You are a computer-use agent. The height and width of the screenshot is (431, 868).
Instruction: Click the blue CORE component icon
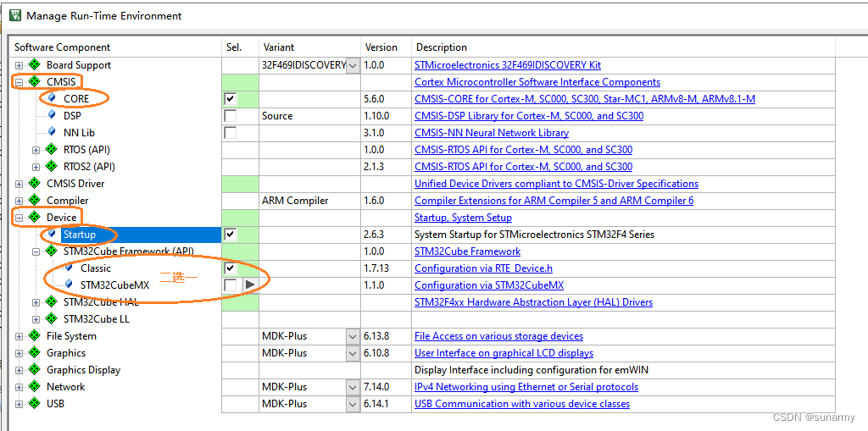coord(52,98)
